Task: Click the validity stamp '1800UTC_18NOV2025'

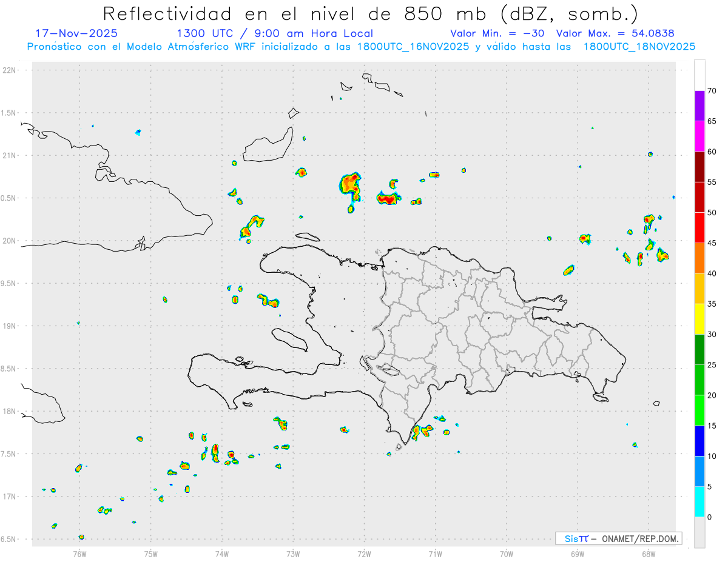Action: tap(639, 47)
